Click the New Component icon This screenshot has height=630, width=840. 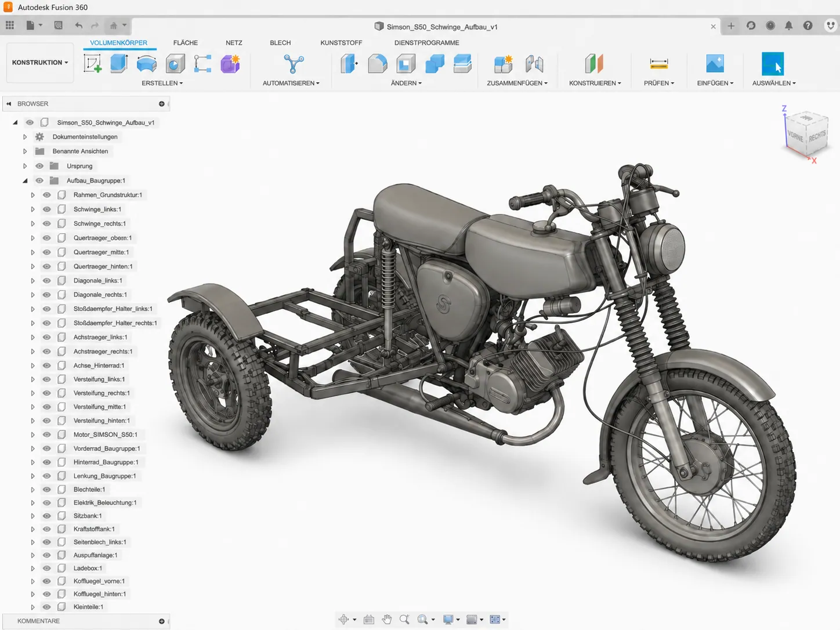coord(503,64)
